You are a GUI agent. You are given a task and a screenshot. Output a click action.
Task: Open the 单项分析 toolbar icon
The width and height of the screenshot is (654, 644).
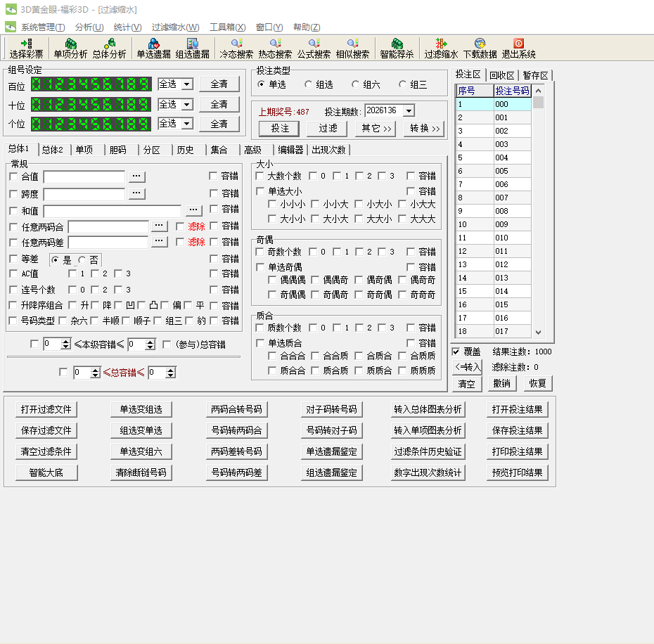70,49
